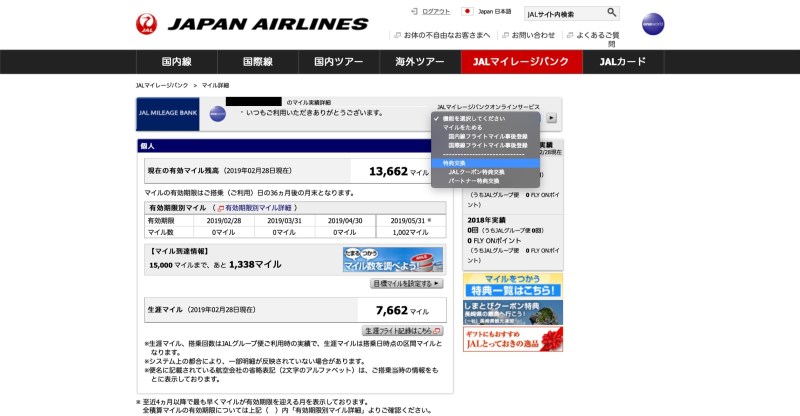This screenshot has height=416, width=800.
Task: Click 生涯フライト記録はこちら button
Action: click(x=402, y=331)
